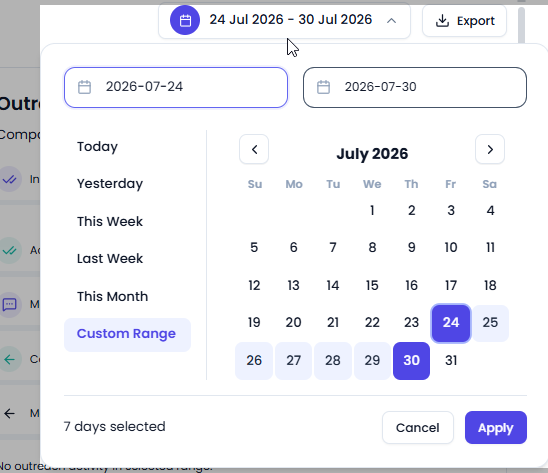Select the Today preset
The height and width of the screenshot is (473, 548).
tap(98, 146)
